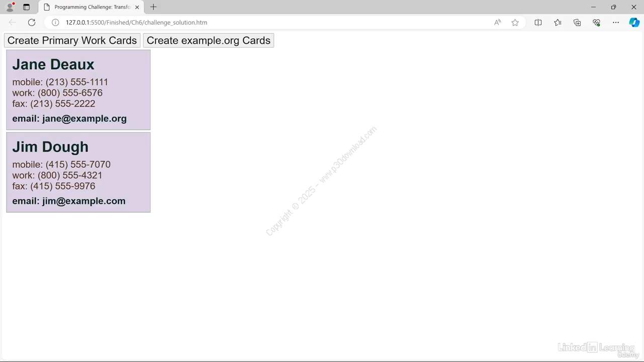Open the Copilot sidebar icon
The height and width of the screenshot is (362, 644).
pyautogui.click(x=634, y=22)
